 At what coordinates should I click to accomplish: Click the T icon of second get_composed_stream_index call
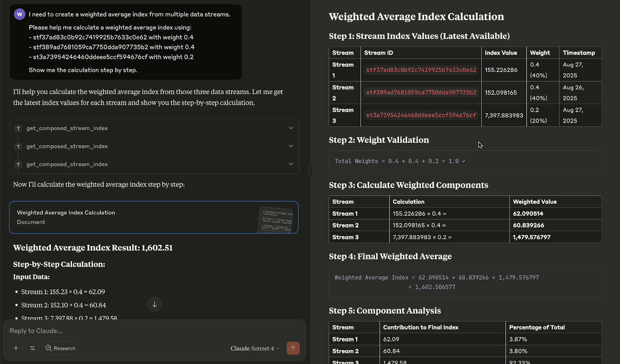[x=18, y=146]
